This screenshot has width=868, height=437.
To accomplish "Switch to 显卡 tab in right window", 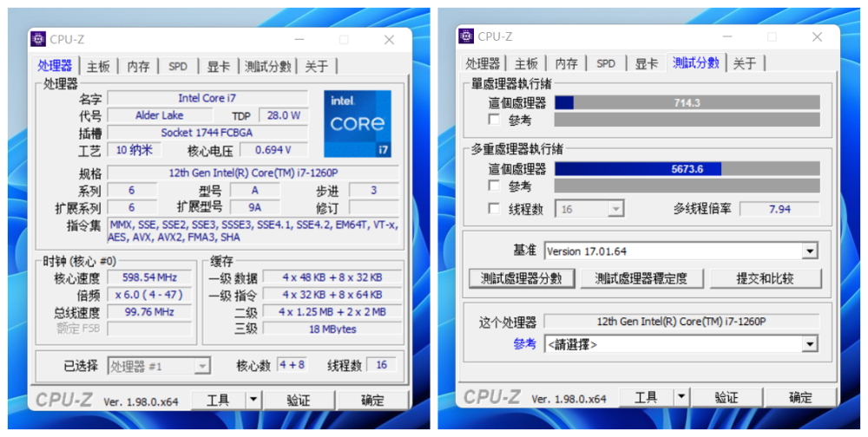I will (647, 63).
